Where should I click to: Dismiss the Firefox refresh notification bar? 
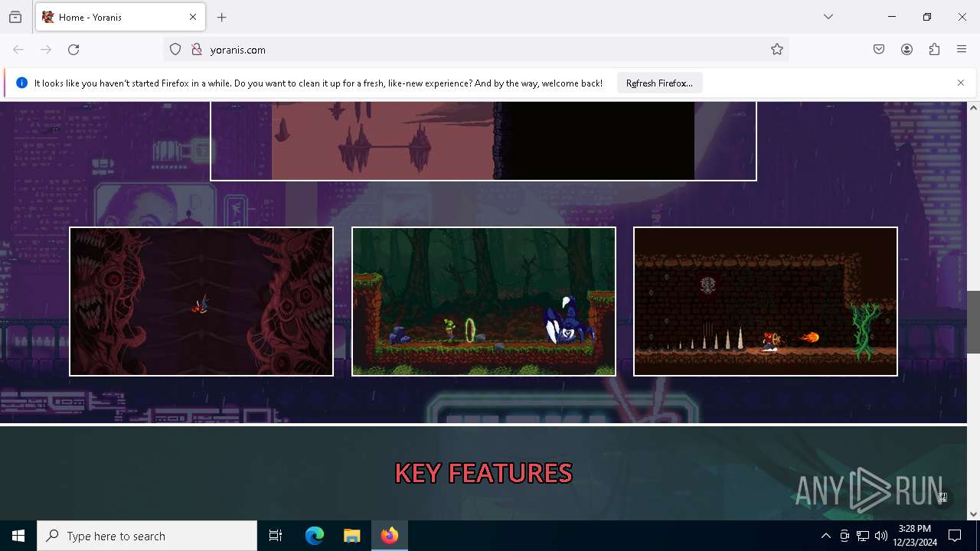961,83
